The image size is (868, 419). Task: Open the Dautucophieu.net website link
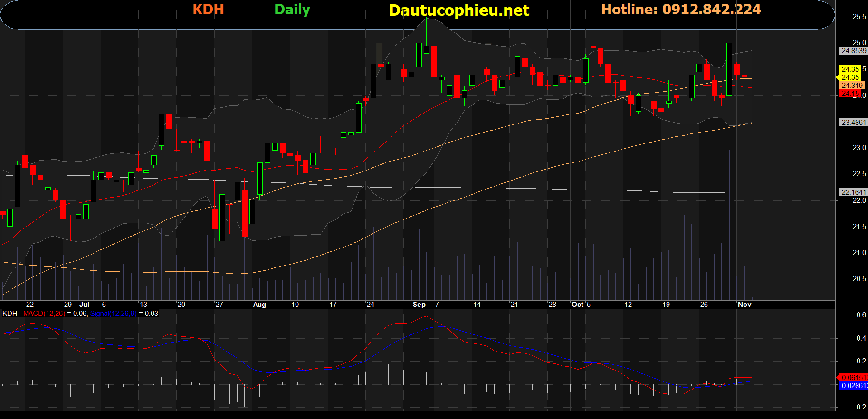point(458,10)
